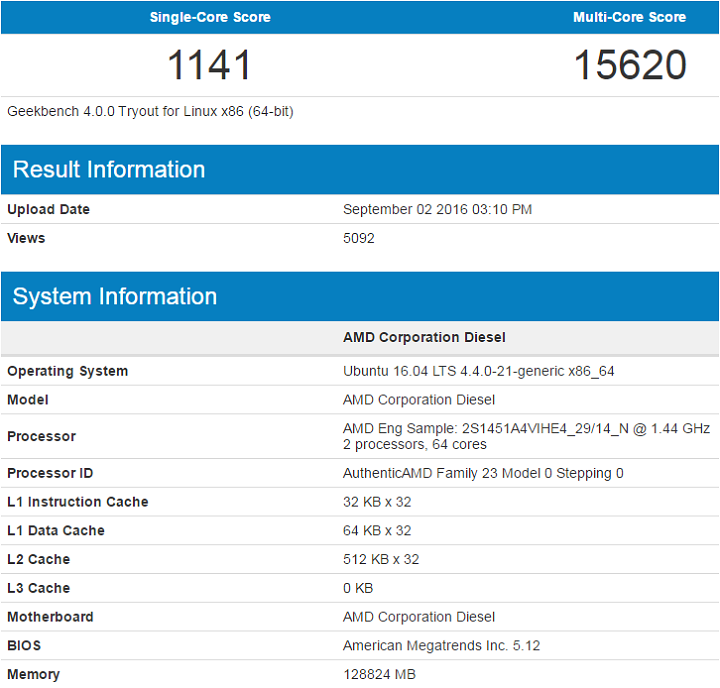Click the Upload Date label
720x688 pixels.
coord(48,209)
